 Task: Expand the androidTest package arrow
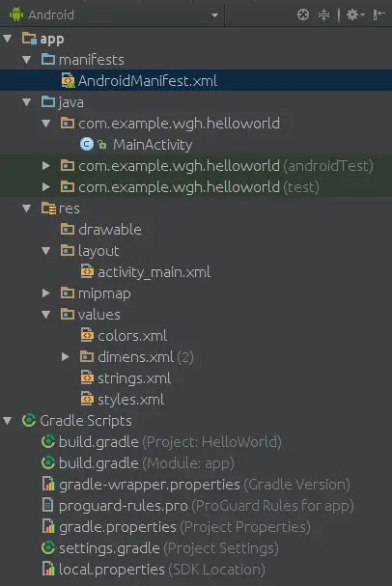coord(46,165)
